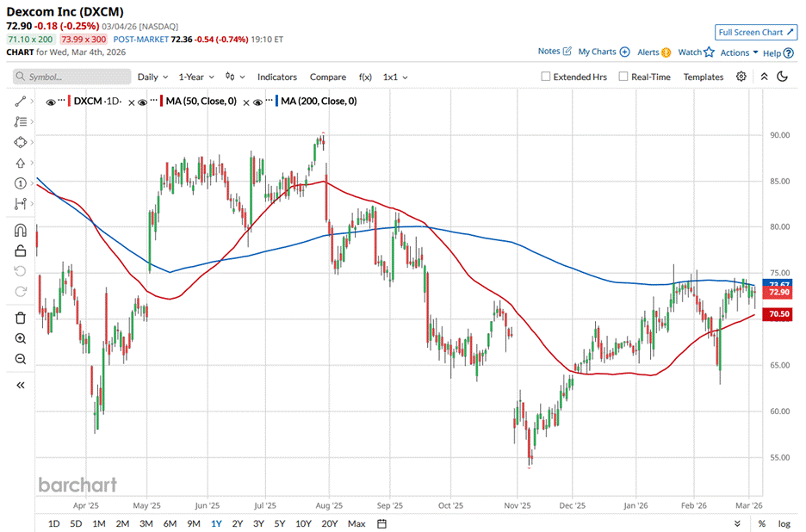Enable the Extended Hrs checkbox
Image resolution: width=806 pixels, height=532 pixels.
click(546, 77)
